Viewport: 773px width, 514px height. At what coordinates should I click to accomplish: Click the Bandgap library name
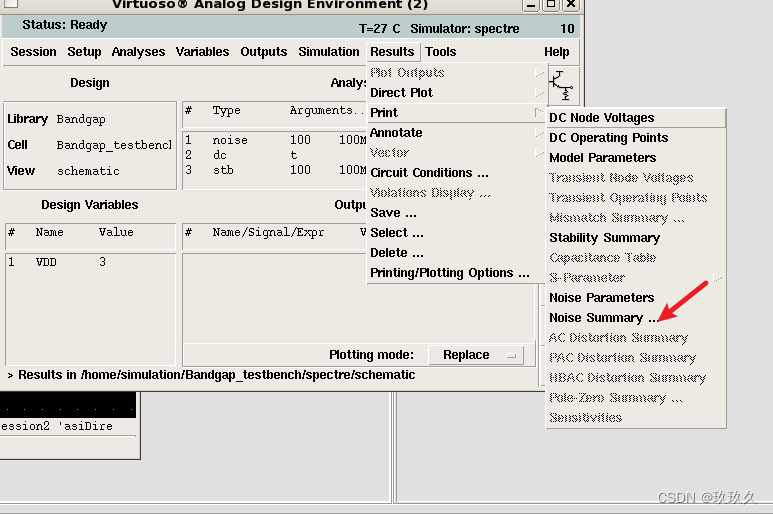81,119
